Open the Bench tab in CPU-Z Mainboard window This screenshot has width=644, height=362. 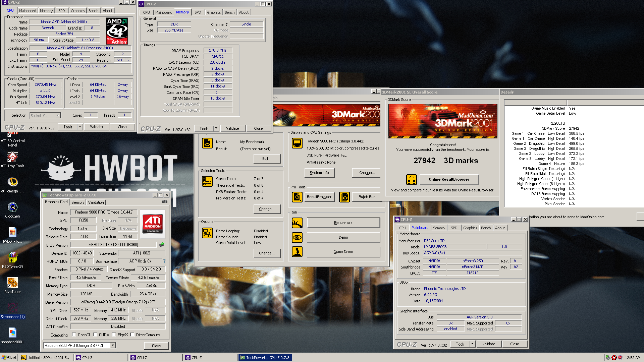pyautogui.click(x=486, y=228)
